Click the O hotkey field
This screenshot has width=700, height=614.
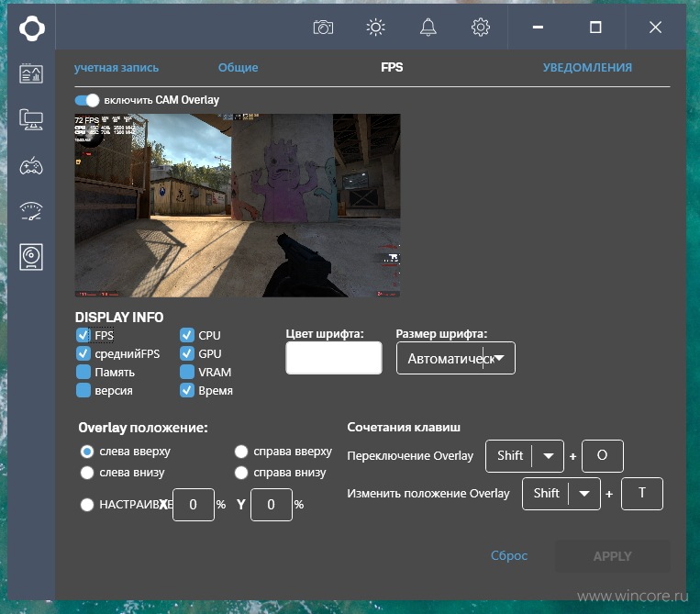(x=602, y=456)
